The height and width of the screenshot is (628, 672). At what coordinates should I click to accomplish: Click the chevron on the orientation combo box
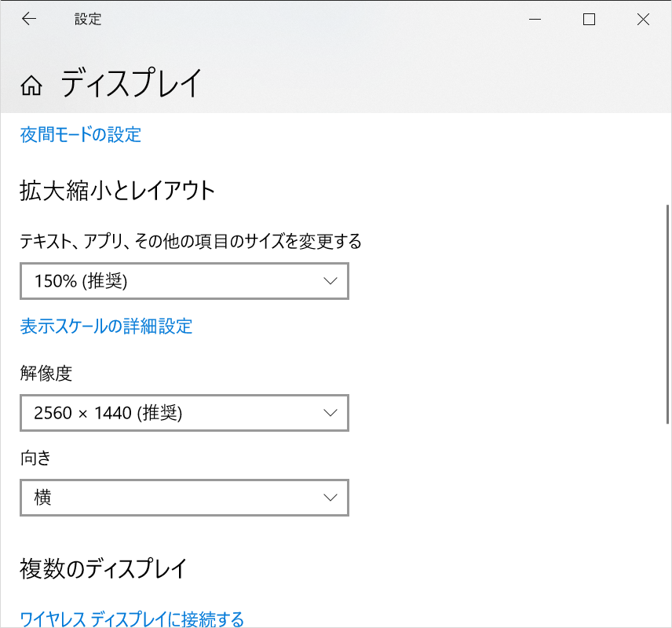click(331, 498)
